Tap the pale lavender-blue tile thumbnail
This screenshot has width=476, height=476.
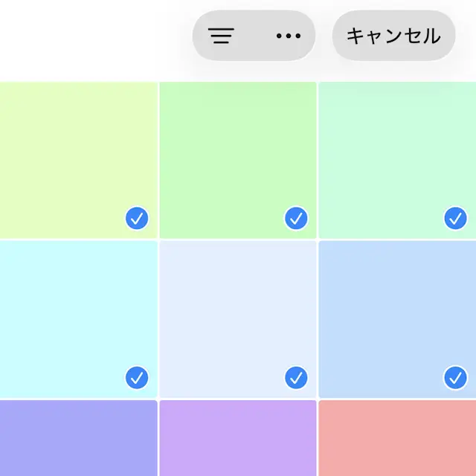(237, 318)
